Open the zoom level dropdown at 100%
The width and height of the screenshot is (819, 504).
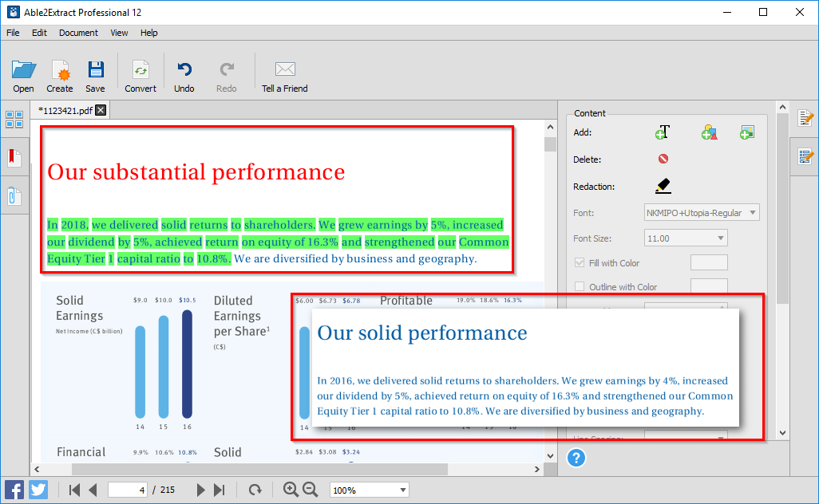(370, 490)
